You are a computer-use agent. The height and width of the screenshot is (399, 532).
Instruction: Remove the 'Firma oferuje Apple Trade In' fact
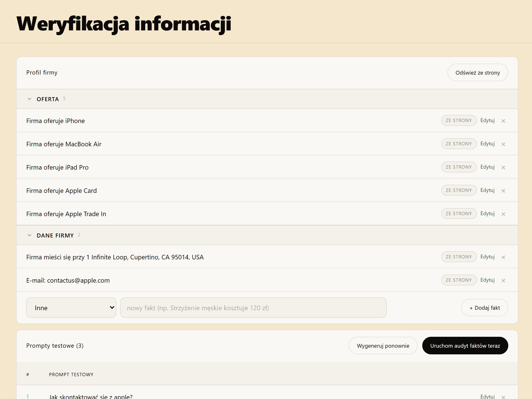click(503, 214)
